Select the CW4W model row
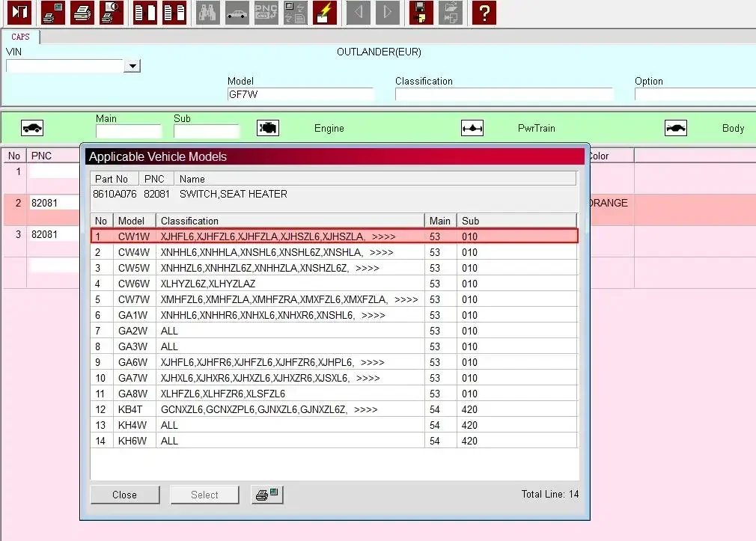Image resolution: width=756 pixels, height=541 pixels. [x=334, y=252]
